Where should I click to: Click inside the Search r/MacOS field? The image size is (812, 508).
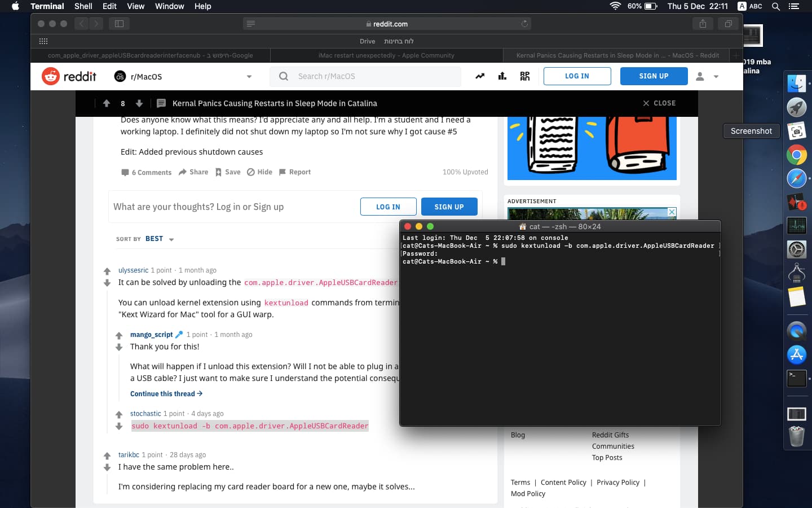pyautogui.click(x=365, y=76)
